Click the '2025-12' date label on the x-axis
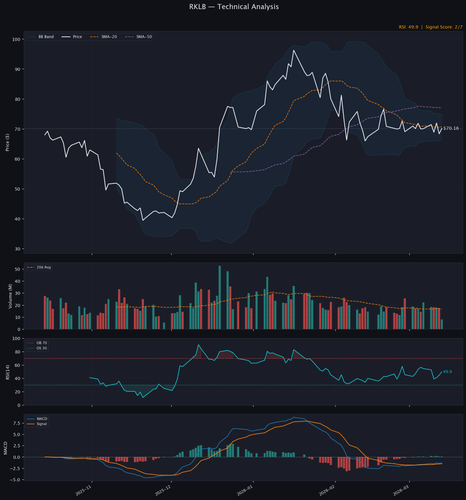The image size is (466, 500). (163, 489)
